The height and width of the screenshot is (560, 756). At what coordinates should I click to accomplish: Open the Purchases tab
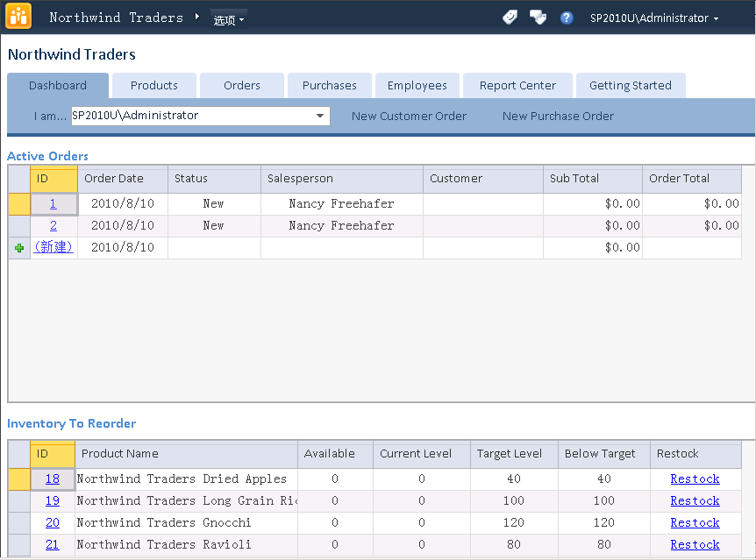[330, 85]
